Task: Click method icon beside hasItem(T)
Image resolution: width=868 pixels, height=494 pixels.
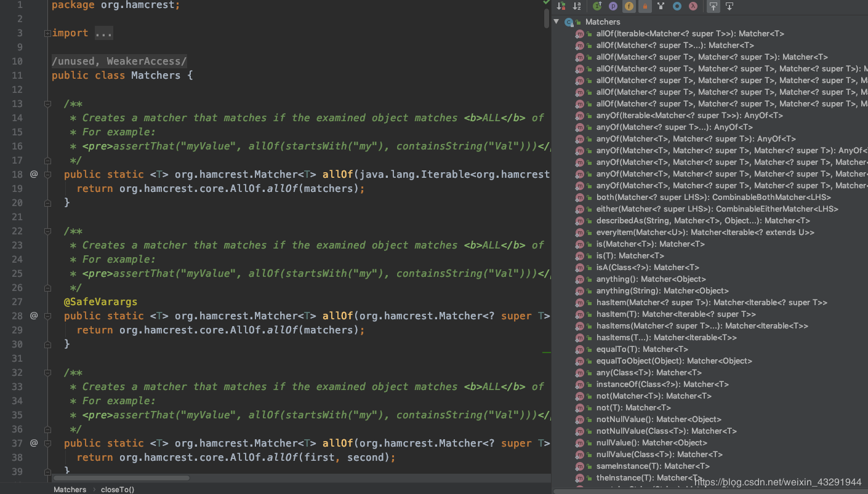Action: pyautogui.click(x=580, y=314)
